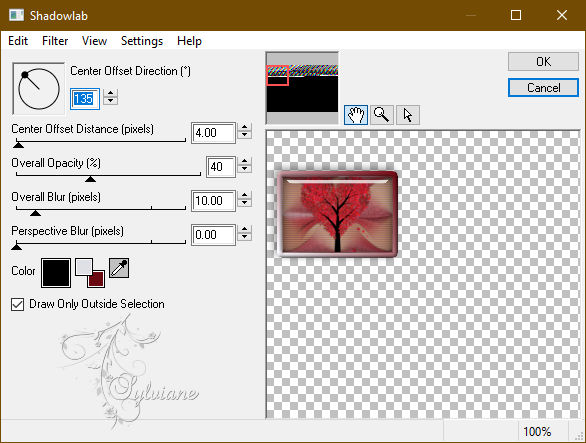Uncheck Draw Only Outside Selection
The image size is (586, 443).
18,304
